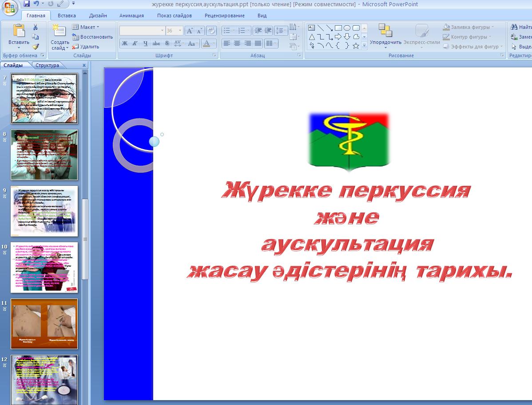The width and height of the screenshot is (532, 405).
Task: Copy selection with the copy icon
Action: (x=35, y=37)
